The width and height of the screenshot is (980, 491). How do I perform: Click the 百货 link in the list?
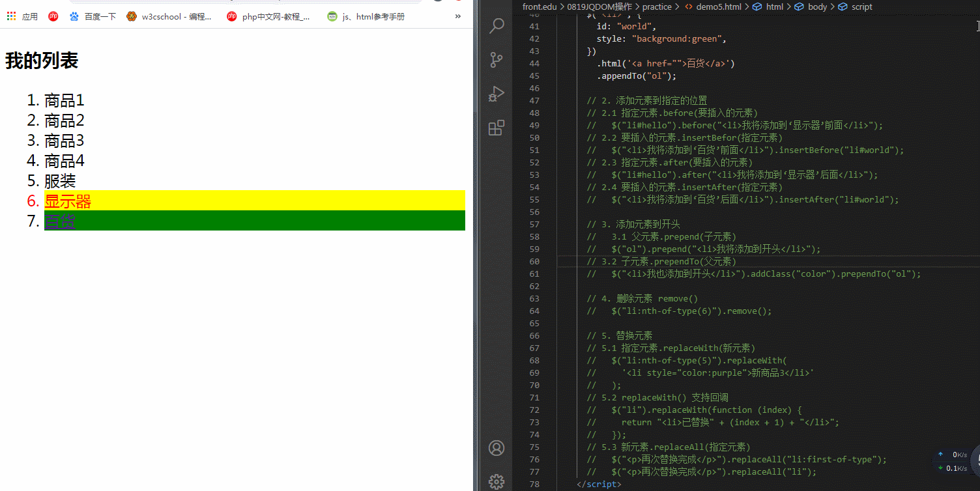point(60,221)
